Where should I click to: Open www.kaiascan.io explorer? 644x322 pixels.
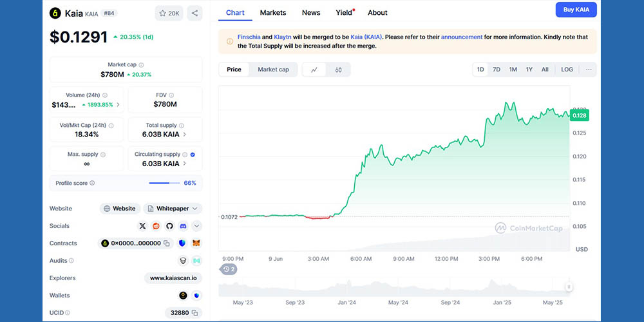173,278
